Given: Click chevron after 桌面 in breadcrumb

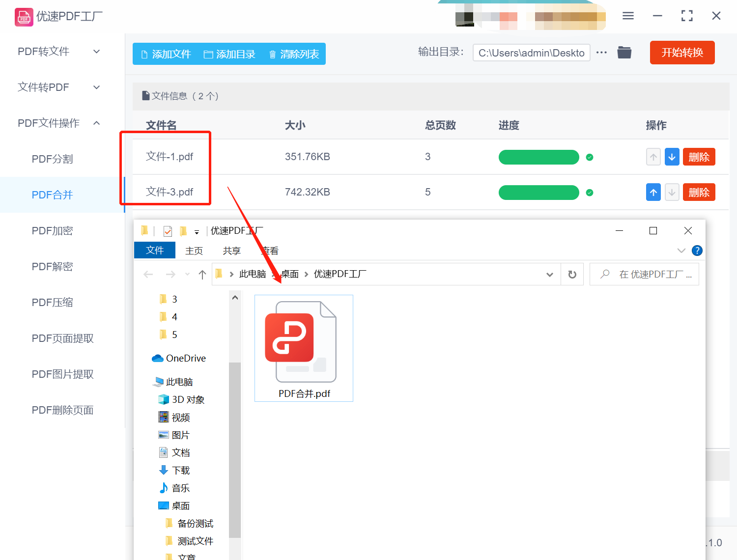Looking at the screenshot, I should point(306,274).
